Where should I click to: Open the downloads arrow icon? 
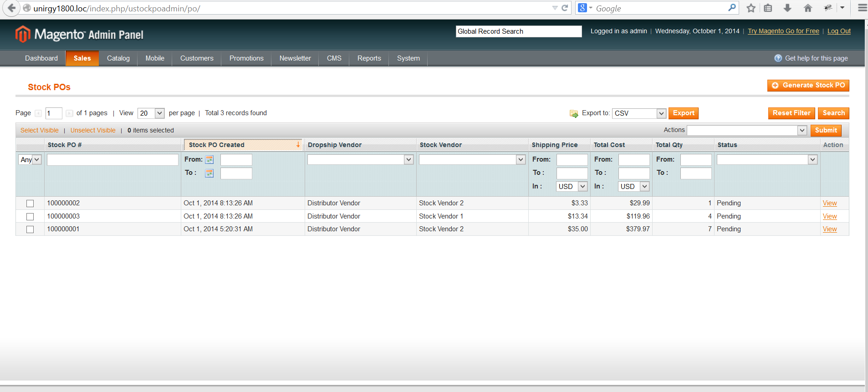pyautogui.click(x=787, y=8)
